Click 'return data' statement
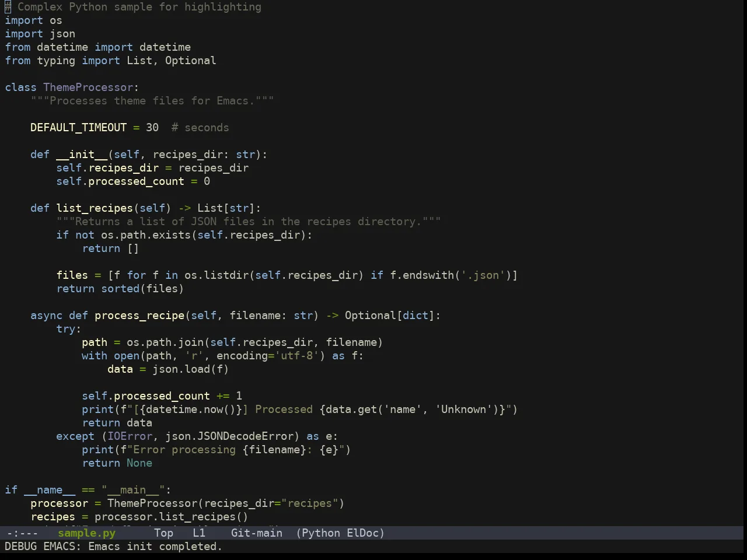This screenshot has width=747, height=560. click(117, 423)
